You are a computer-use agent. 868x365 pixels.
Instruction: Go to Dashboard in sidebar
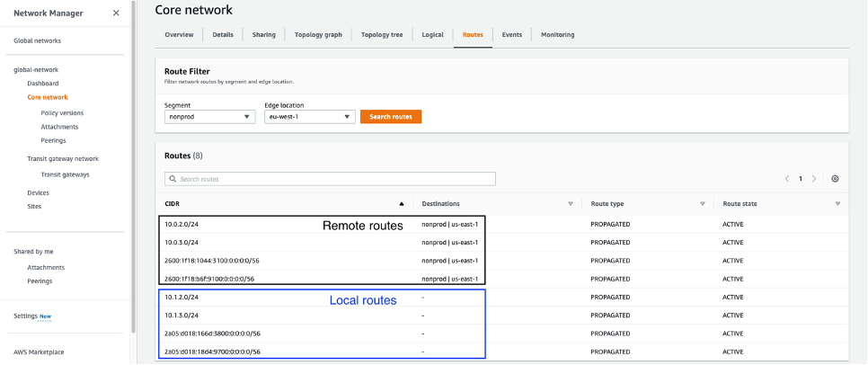click(x=42, y=83)
